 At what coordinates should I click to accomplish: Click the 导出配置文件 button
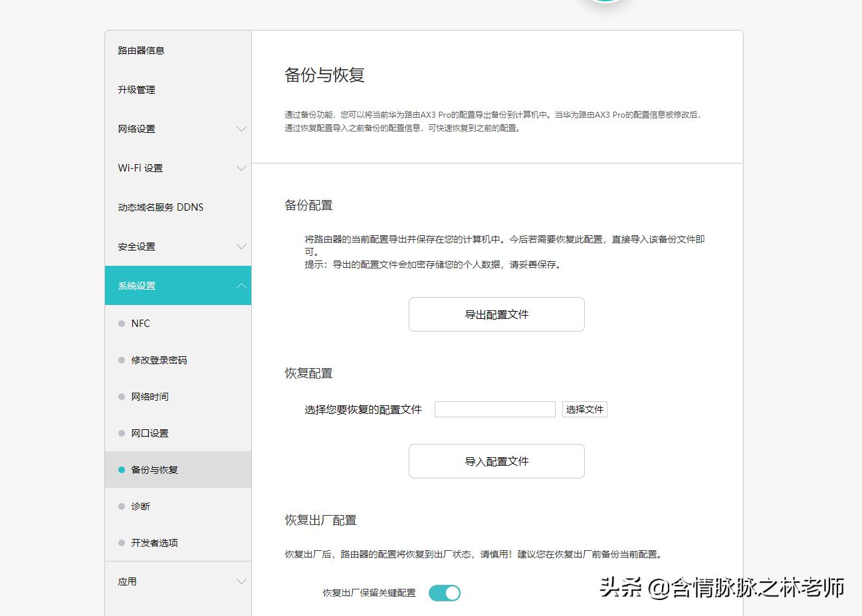496,314
